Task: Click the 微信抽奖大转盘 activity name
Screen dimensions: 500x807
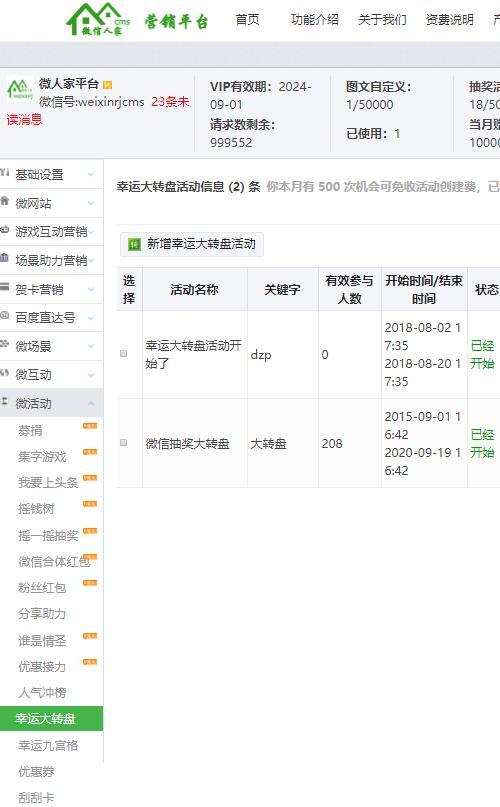Action: 187,444
